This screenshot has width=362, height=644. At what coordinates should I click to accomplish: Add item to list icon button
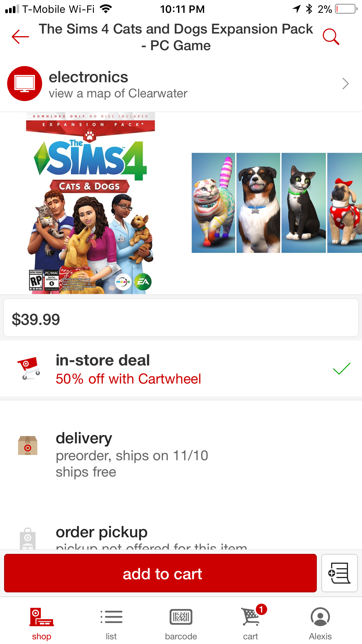339,573
